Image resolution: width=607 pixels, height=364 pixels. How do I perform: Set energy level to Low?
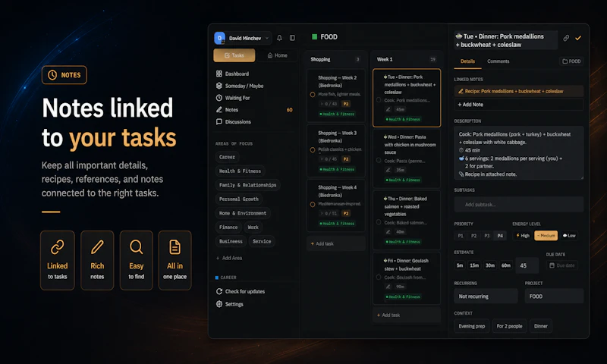568,236
